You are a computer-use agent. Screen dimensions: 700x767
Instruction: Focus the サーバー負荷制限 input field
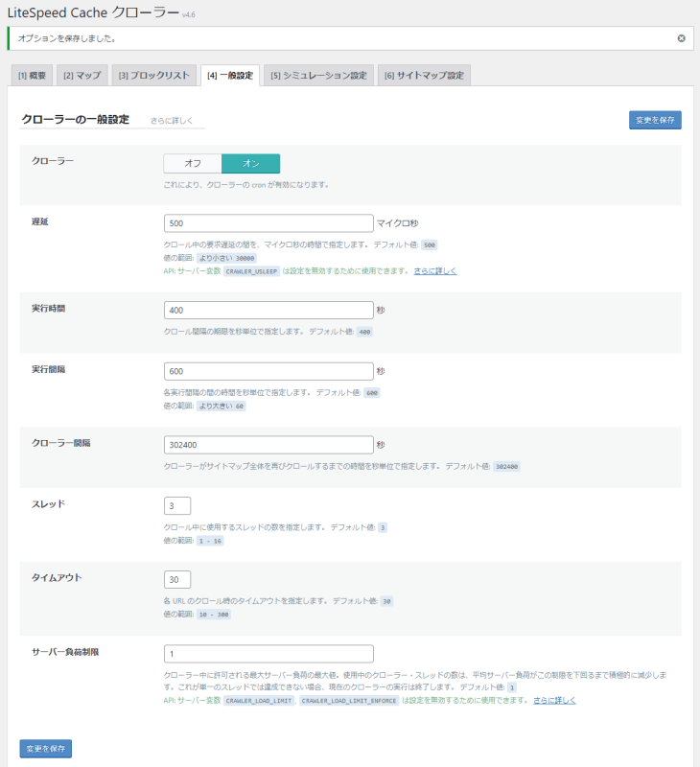268,654
